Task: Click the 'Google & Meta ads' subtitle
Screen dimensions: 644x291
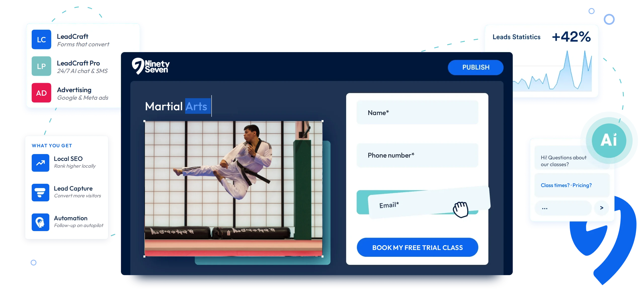Action: [x=83, y=98]
